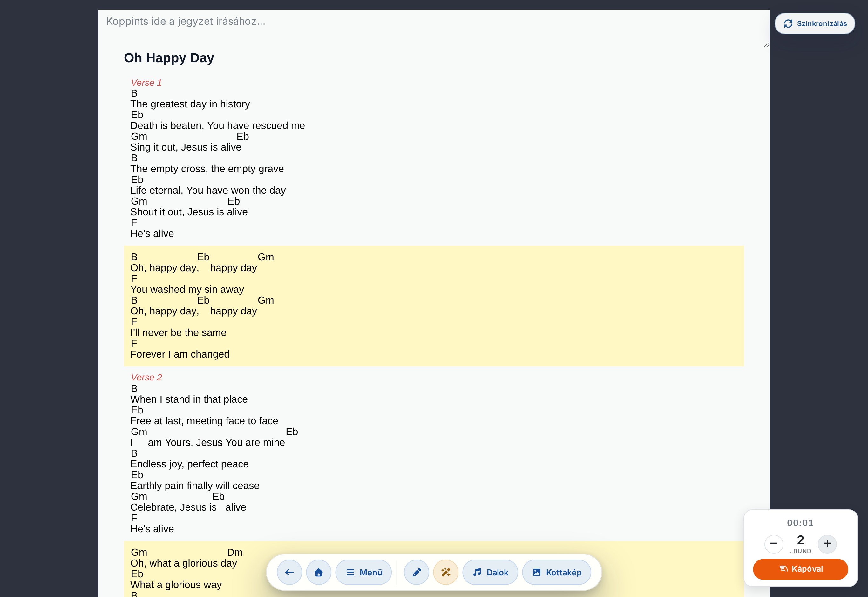Click the 'Verse 2' label
The image size is (868, 597).
[146, 378]
